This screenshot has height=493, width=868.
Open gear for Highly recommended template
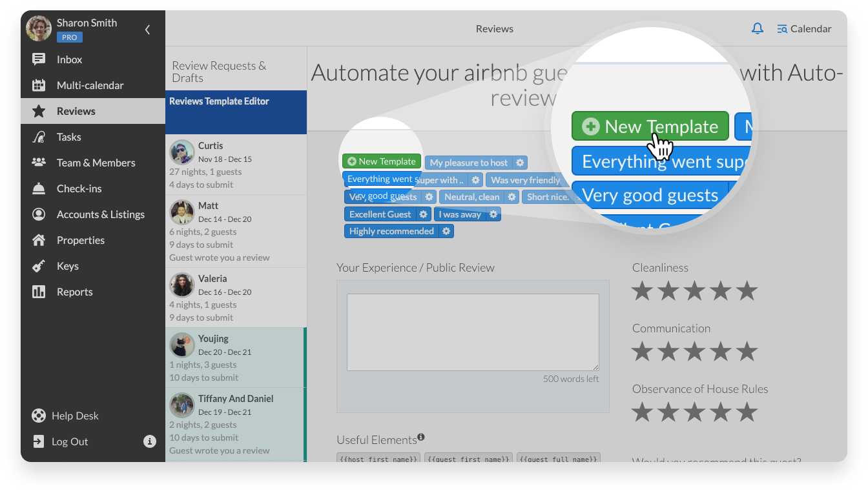446,231
